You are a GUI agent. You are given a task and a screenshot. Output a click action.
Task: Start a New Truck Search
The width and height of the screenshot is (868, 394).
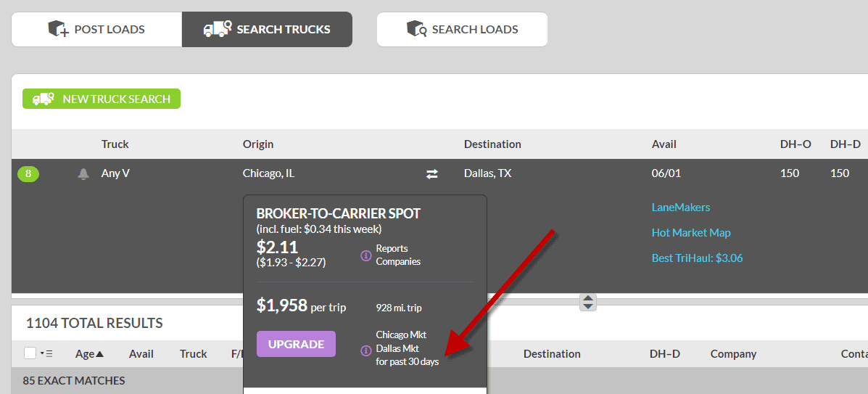102,99
